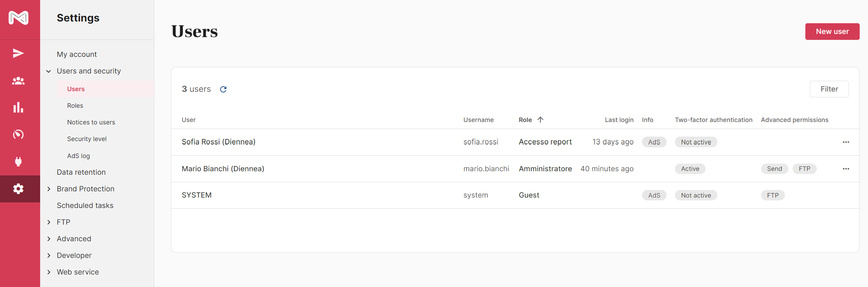
Task: Open the Roles settings page
Action: click(x=75, y=106)
